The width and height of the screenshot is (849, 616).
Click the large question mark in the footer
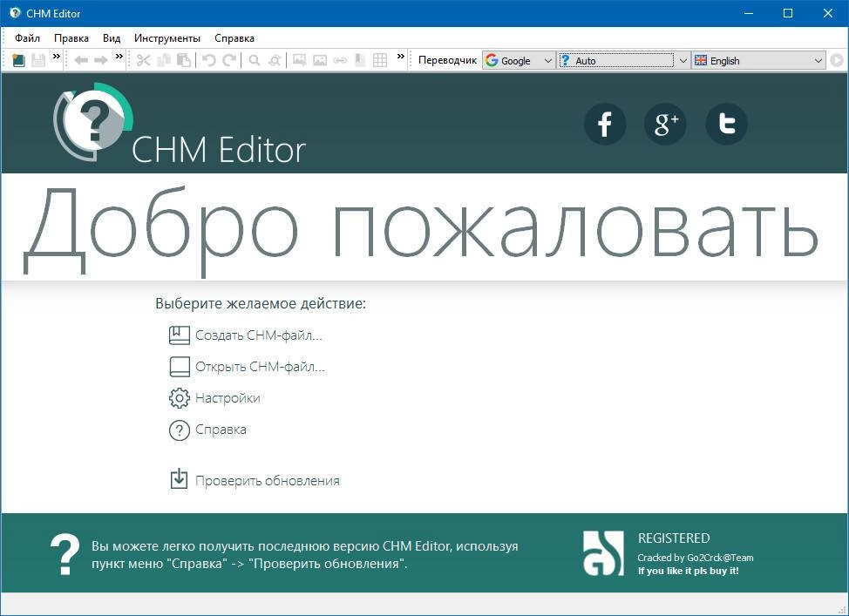click(65, 555)
